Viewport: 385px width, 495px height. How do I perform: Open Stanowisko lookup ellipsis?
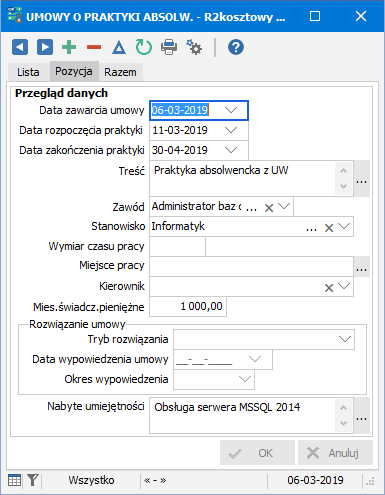click(x=311, y=229)
